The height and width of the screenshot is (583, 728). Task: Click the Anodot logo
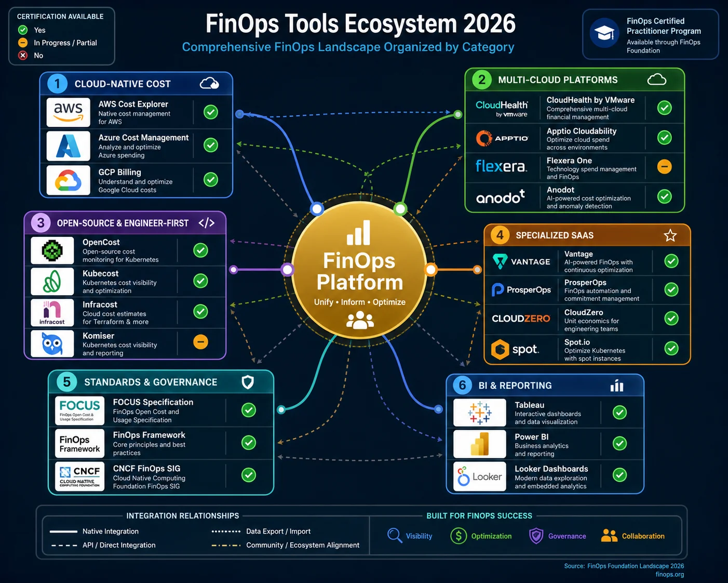[x=501, y=197]
